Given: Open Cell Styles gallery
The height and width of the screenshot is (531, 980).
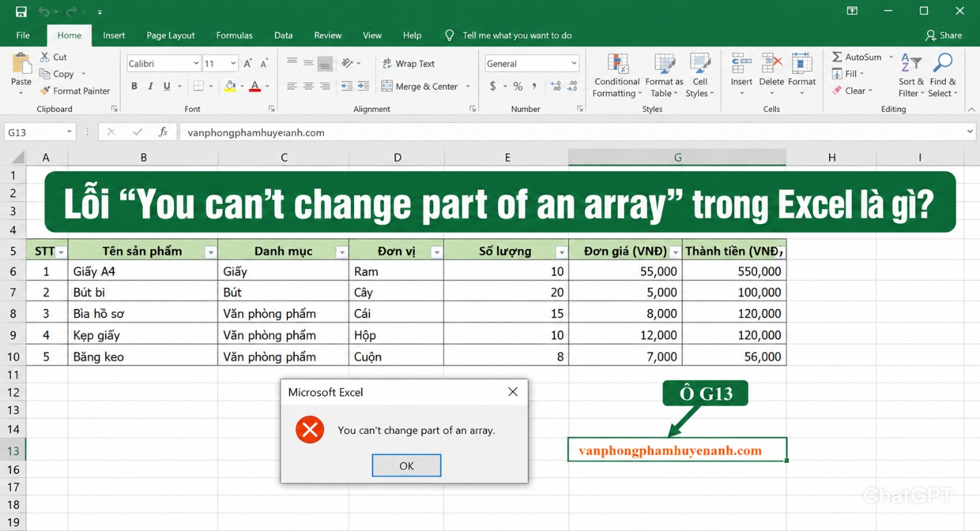Looking at the screenshot, I should 699,75.
